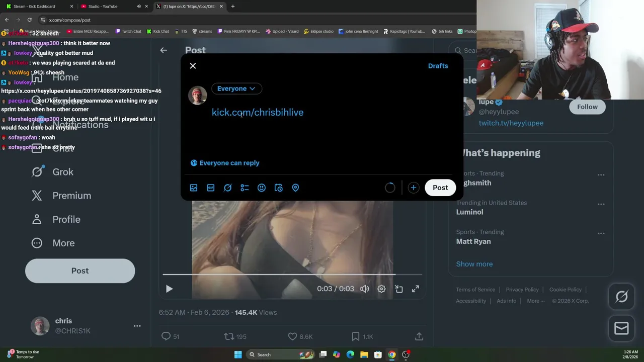Open OBS Studio from taskbar
This screenshot has width=644, height=362.
(406, 354)
